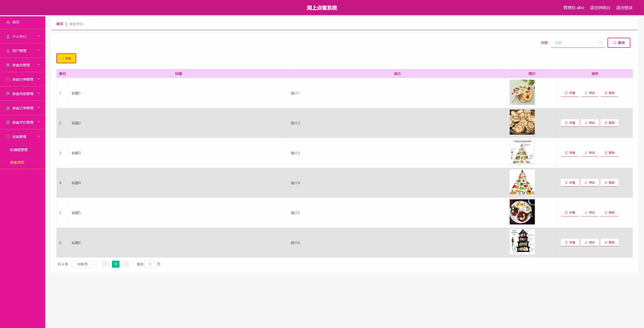Viewport: 644px width, 328px height.
Task: Click the 简介3 table cell
Action: tap(397, 153)
